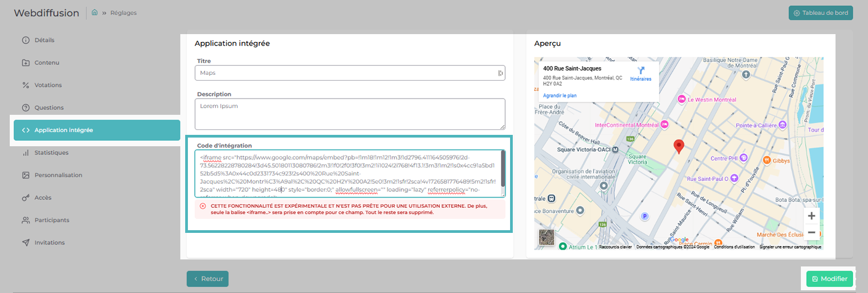Click the Accès key icon
The height and width of the screenshot is (293, 868).
click(x=25, y=198)
